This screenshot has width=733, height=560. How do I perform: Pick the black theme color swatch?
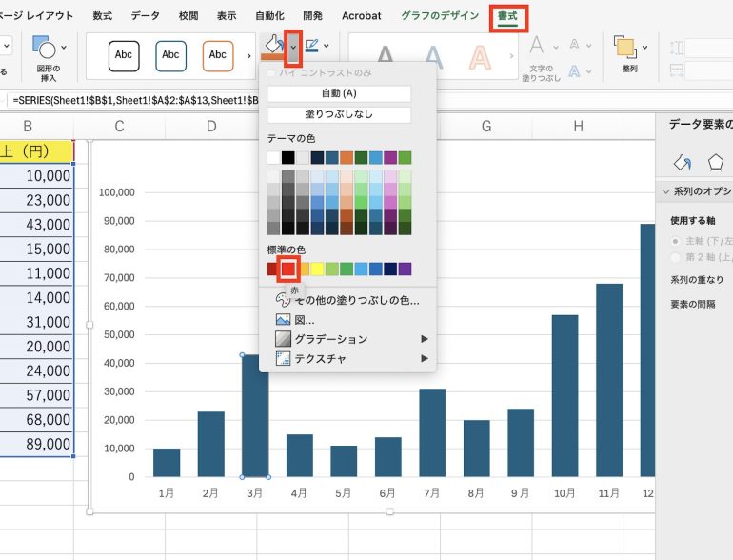pos(287,158)
